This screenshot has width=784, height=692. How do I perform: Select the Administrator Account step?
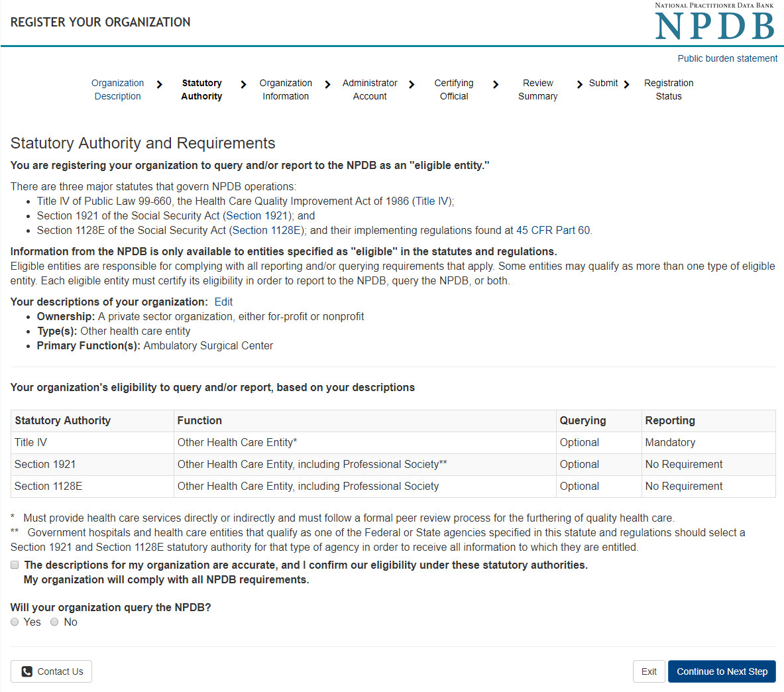point(370,89)
